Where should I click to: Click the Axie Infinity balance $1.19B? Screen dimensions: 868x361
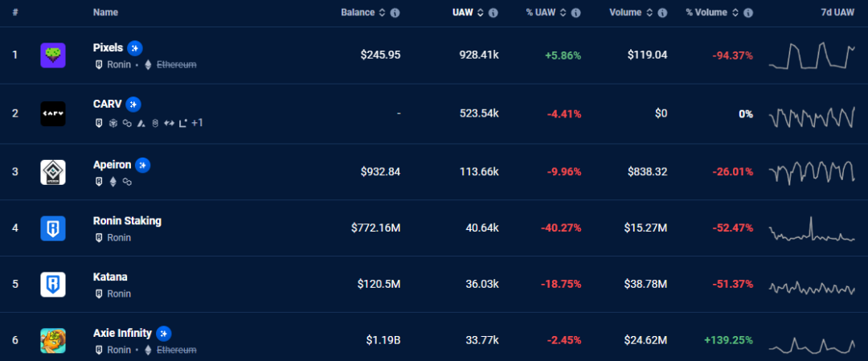click(x=383, y=340)
